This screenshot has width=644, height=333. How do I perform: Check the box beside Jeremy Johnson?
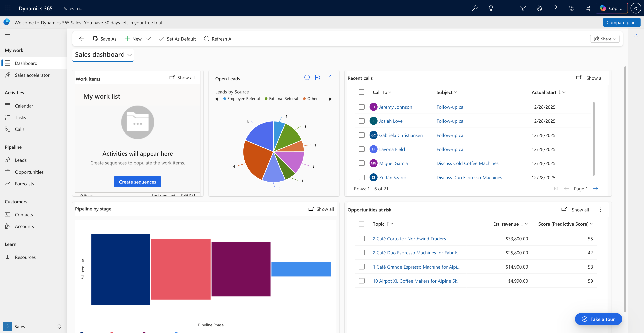(x=361, y=107)
